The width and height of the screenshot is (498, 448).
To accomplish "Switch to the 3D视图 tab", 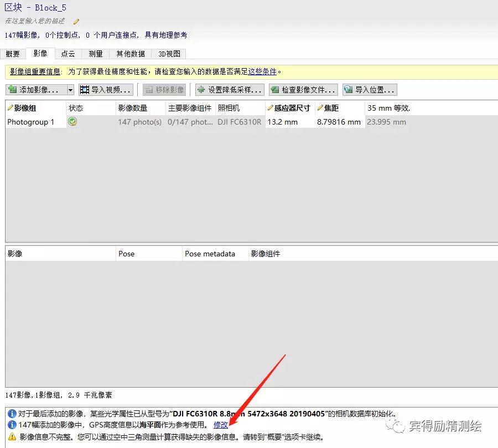I will (169, 54).
